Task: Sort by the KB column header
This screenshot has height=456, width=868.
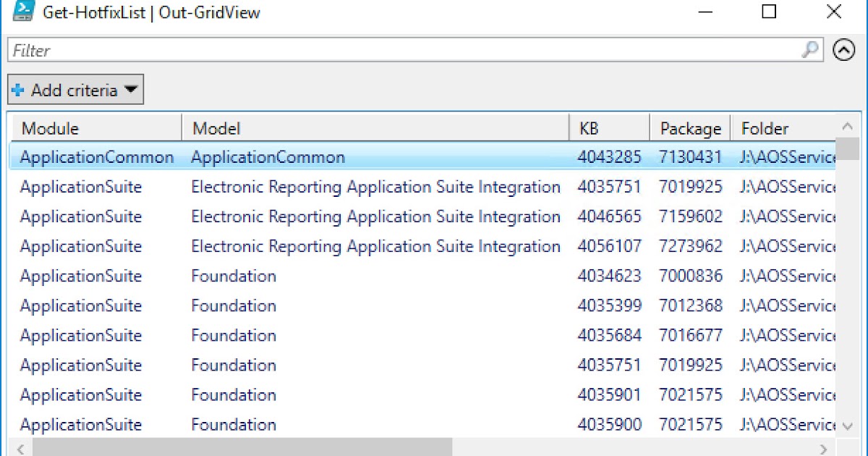Action: [x=608, y=127]
